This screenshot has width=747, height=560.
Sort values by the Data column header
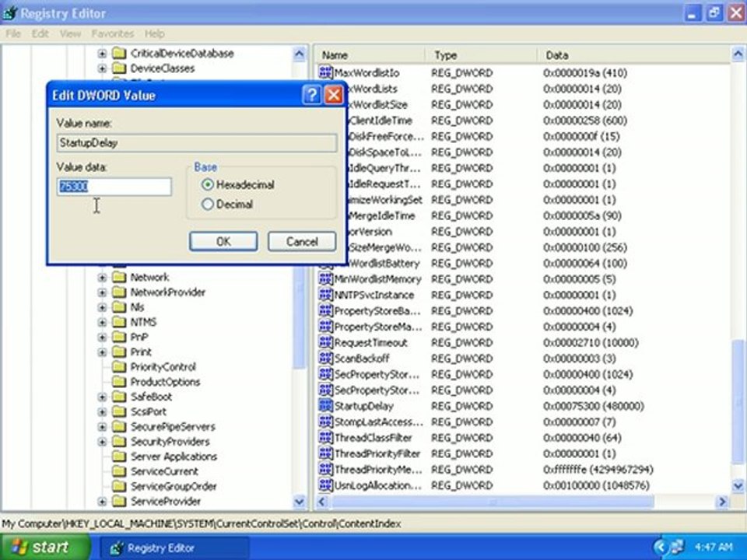pyautogui.click(x=633, y=55)
